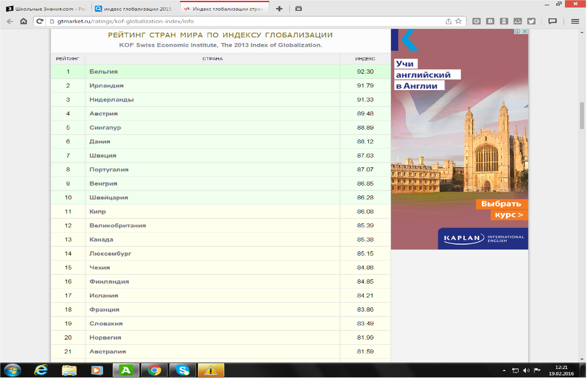Select the Люксембург country cell
The height and width of the screenshot is (380, 588).
(212, 254)
